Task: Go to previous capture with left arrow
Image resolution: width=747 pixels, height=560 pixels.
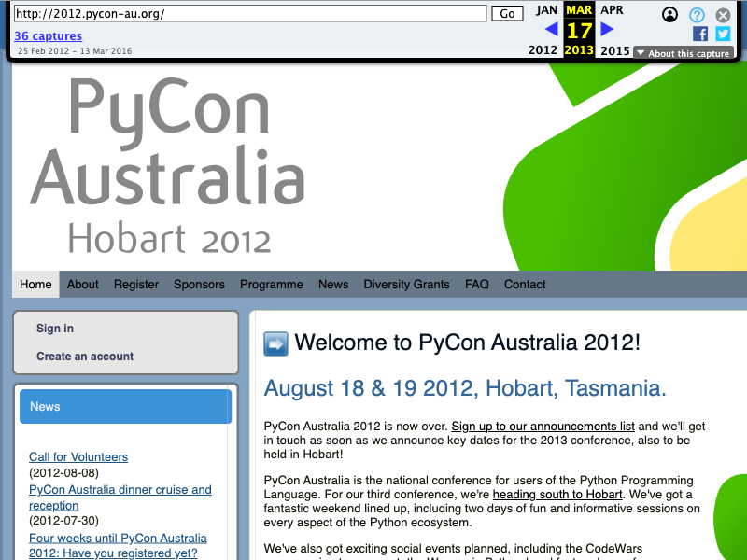Action: pos(552,30)
